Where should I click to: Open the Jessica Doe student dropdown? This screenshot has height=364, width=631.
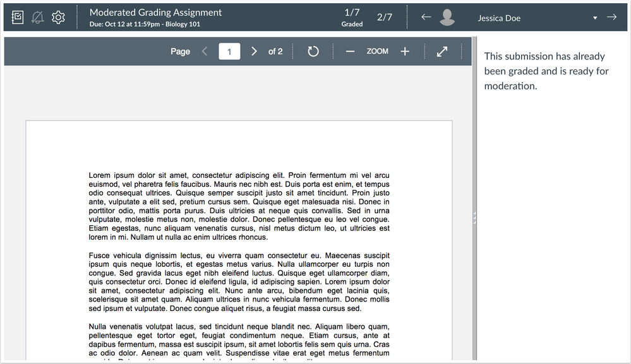[x=594, y=18]
